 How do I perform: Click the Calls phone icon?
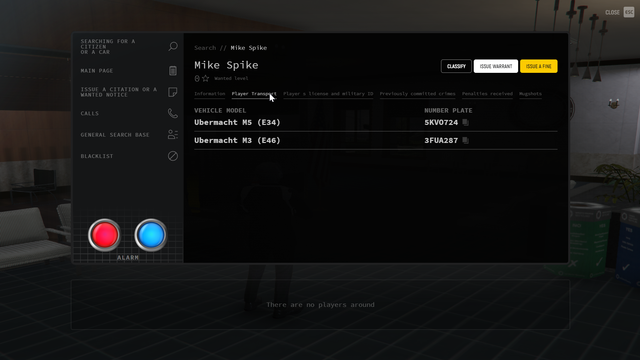pyautogui.click(x=173, y=113)
